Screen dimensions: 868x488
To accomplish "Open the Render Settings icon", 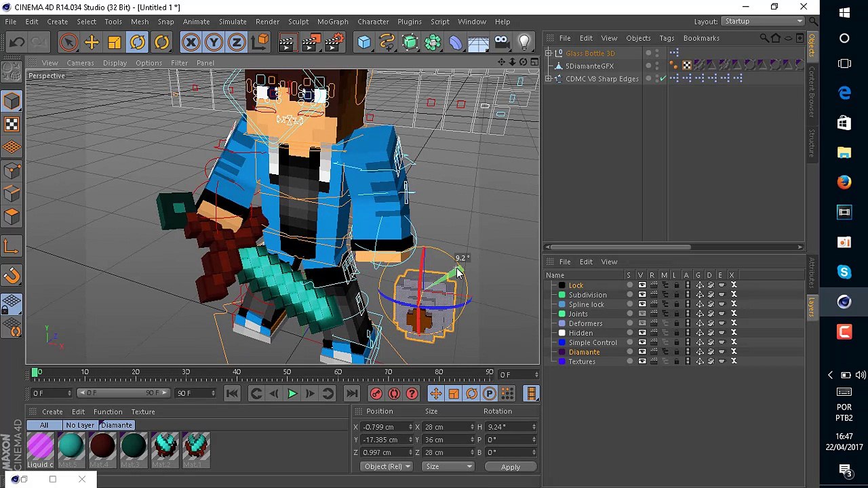I will click(x=333, y=43).
